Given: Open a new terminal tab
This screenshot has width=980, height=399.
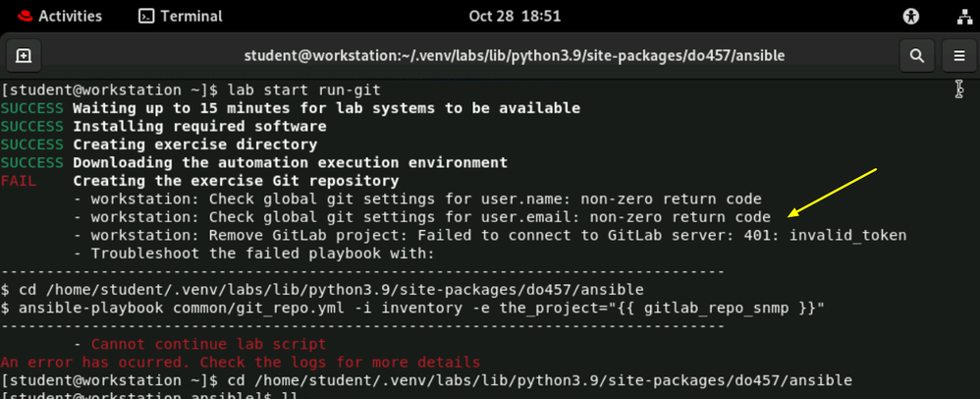Looking at the screenshot, I should (x=25, y=56).
